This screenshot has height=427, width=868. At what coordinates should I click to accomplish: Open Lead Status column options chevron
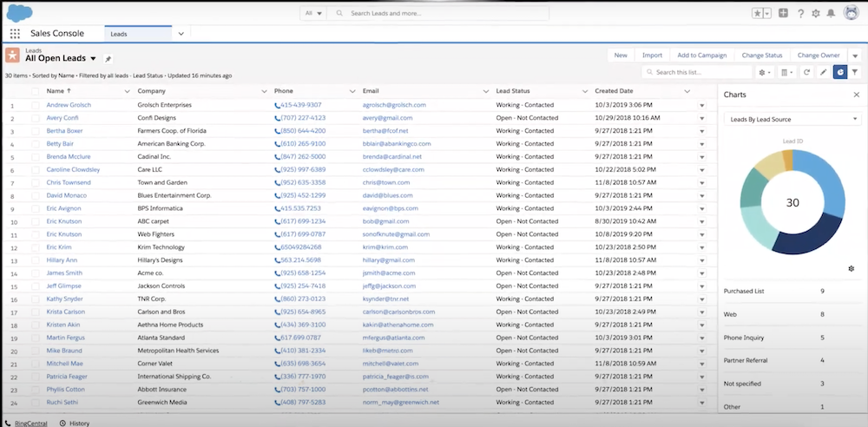pyautogui.click(x=584, y=91)
